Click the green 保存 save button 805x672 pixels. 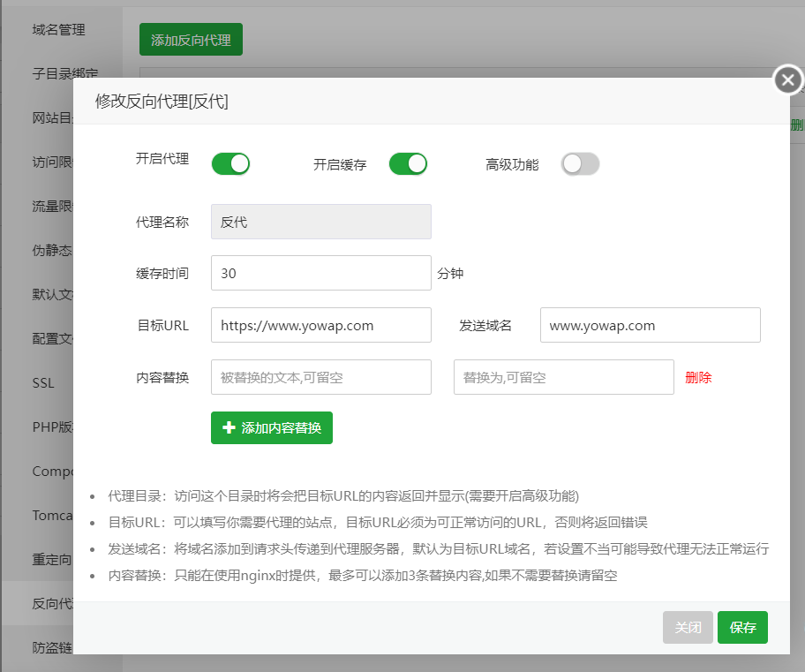pos(742,627)
